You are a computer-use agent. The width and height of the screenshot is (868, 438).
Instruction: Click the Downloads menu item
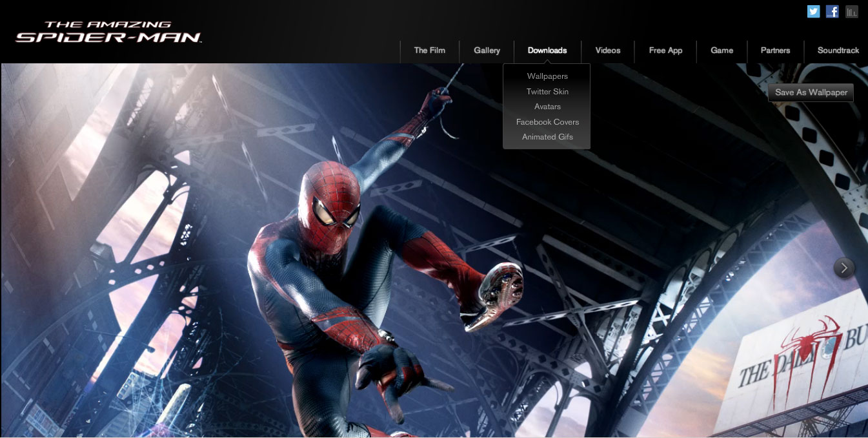tap(547, 50)
